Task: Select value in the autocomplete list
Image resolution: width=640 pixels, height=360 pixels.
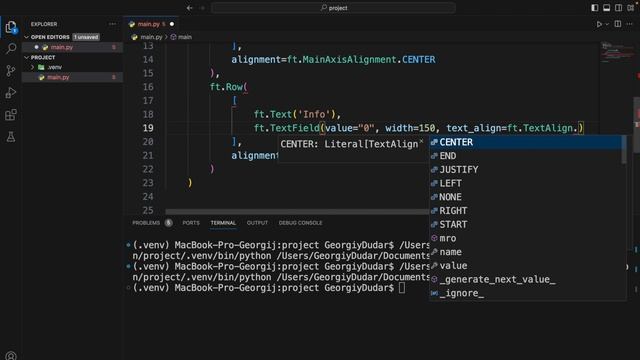Action: [526, 266]
